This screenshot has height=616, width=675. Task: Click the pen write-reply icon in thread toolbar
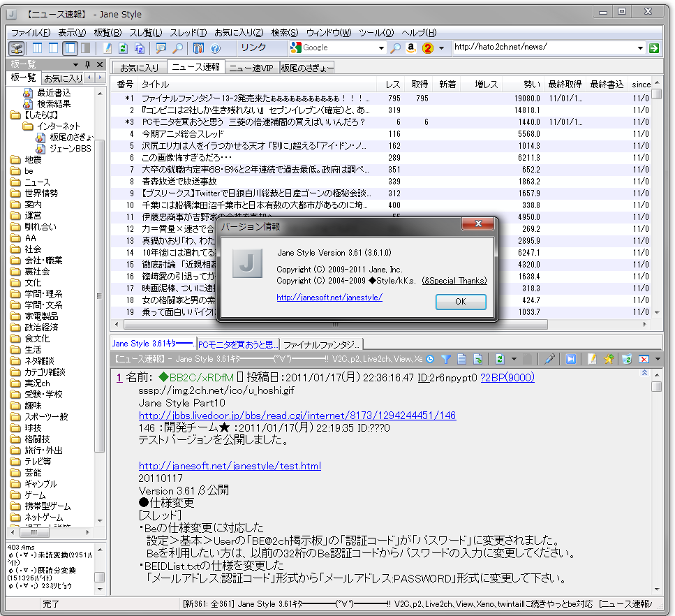pyautogui.click(x=549, y=359)
